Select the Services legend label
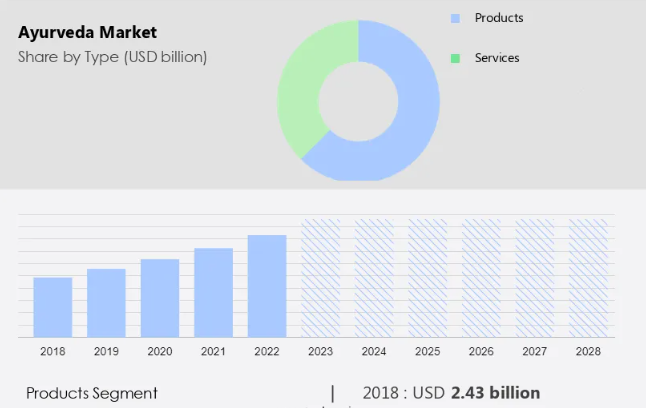Viewport: 646px width, 408px height. 497,58
